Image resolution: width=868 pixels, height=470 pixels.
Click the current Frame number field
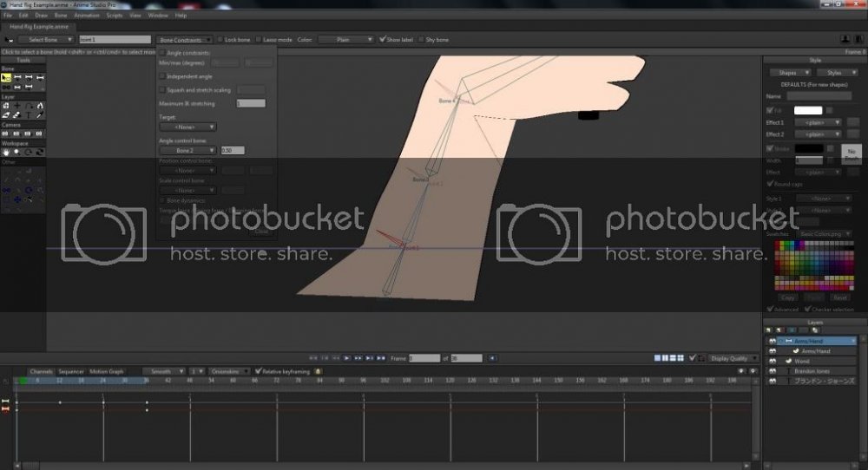click(424, 358)
